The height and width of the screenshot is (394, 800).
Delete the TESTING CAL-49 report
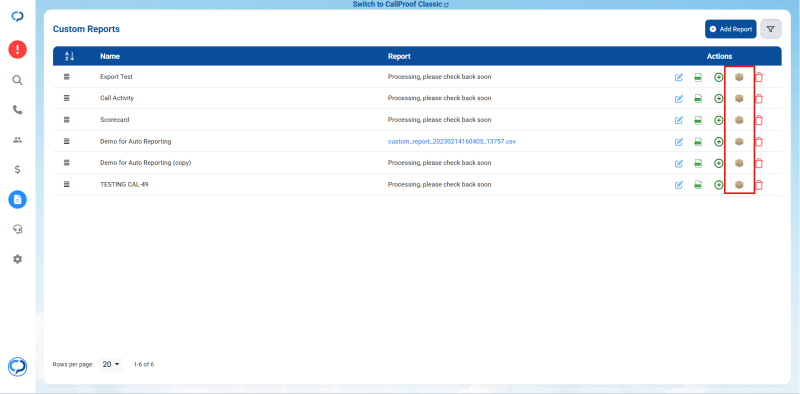tap(759, 185)
